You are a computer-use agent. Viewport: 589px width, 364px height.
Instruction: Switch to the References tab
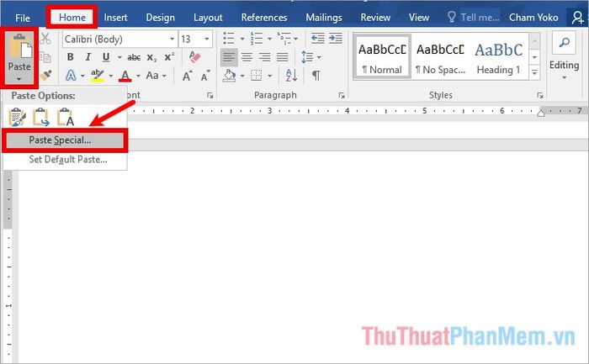(264, 18)
